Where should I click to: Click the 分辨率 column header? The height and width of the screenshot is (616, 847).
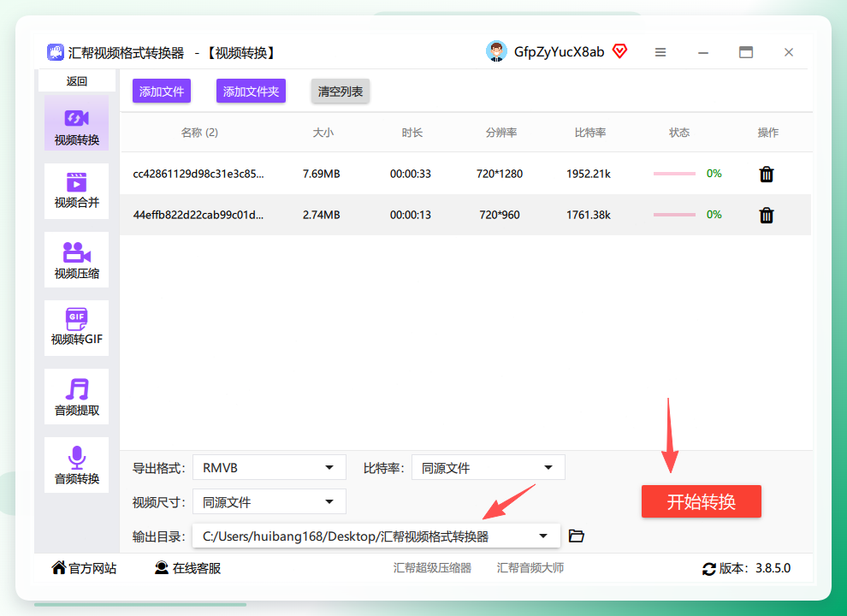tap(500, 133)
